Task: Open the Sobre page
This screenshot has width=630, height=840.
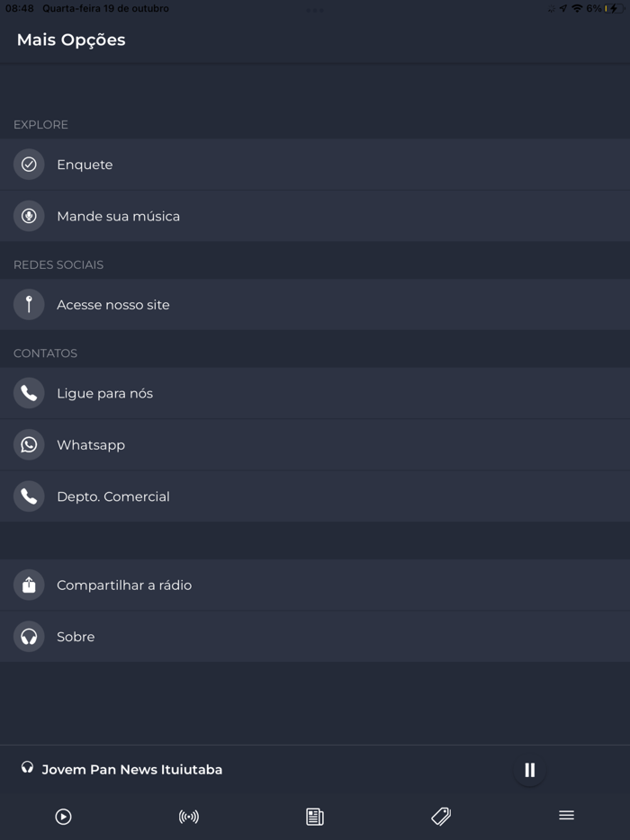Action: point(76,637)
